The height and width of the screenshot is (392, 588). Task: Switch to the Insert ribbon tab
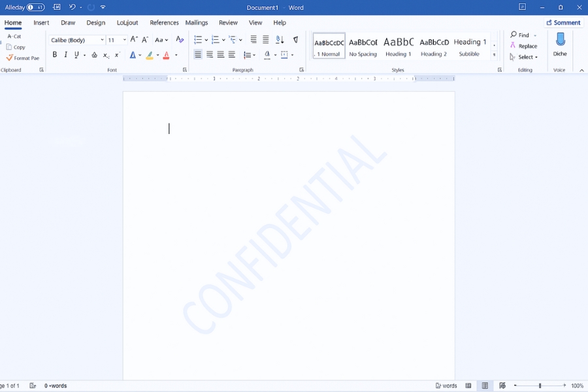pos(41,22)
